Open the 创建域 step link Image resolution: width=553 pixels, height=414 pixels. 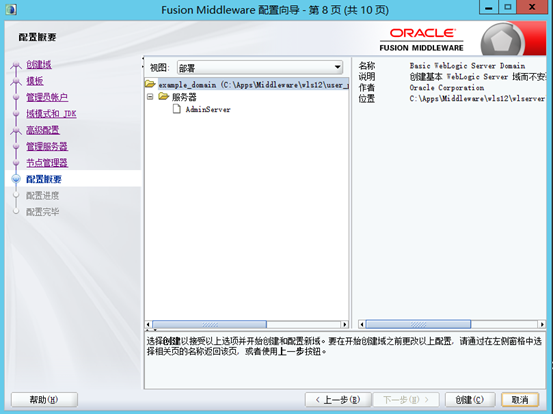39,65
